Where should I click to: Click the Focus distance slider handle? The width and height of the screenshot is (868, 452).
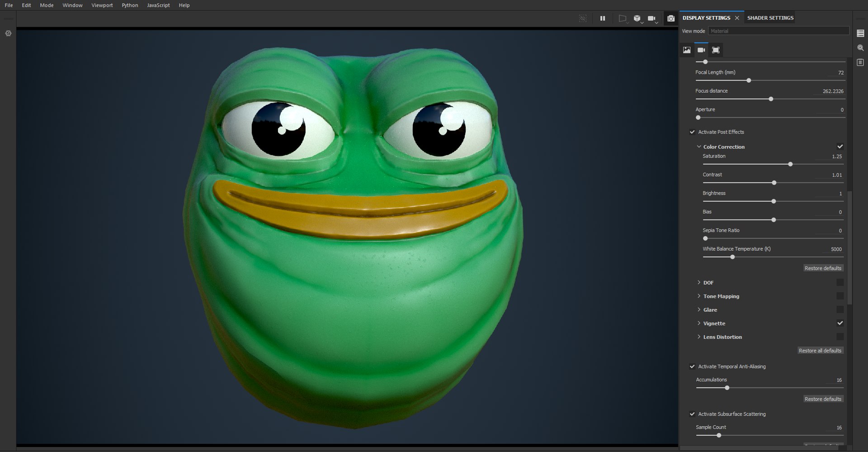point(771,99)
